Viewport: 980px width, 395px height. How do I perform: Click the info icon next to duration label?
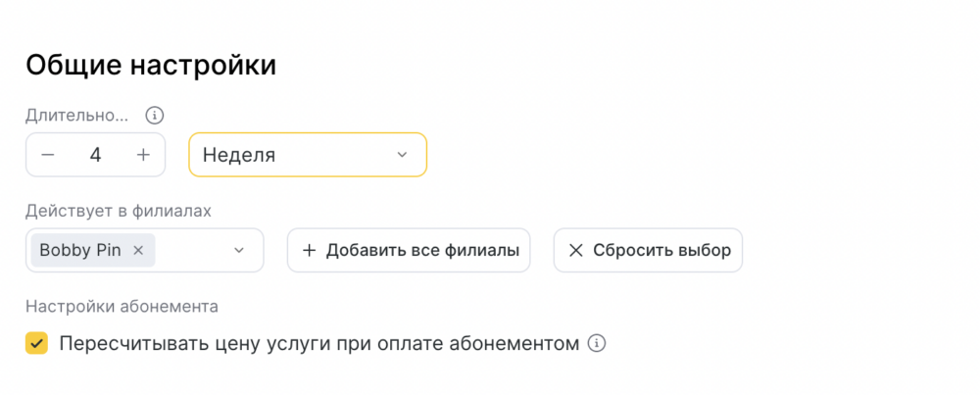pos(154,115)
